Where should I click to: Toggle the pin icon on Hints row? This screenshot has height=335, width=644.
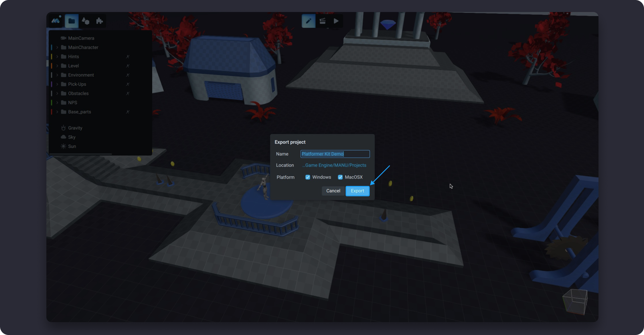(x=128, y=57)
